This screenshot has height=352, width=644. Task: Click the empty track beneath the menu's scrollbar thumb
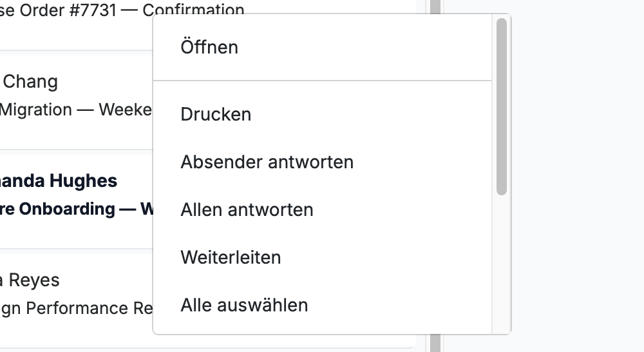502,263
